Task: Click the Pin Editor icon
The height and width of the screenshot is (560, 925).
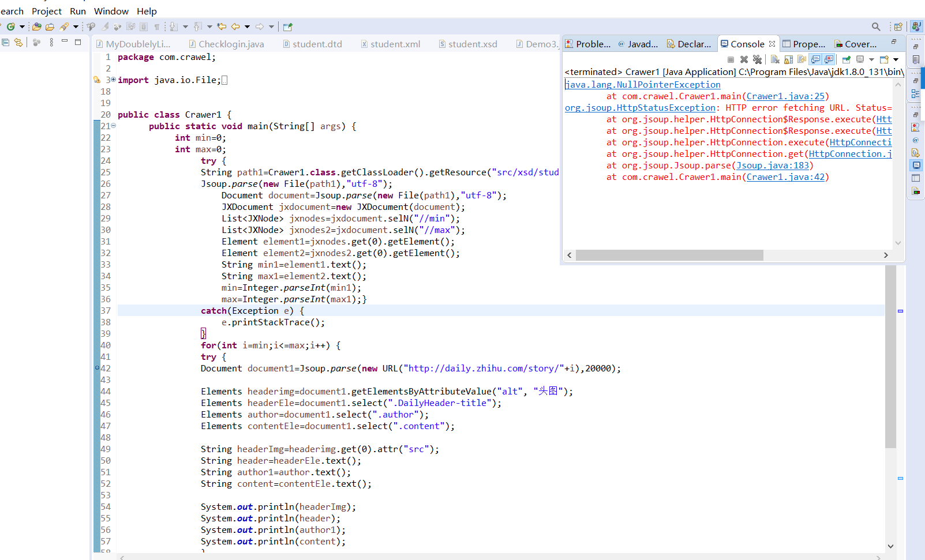Action: [287, 27]
